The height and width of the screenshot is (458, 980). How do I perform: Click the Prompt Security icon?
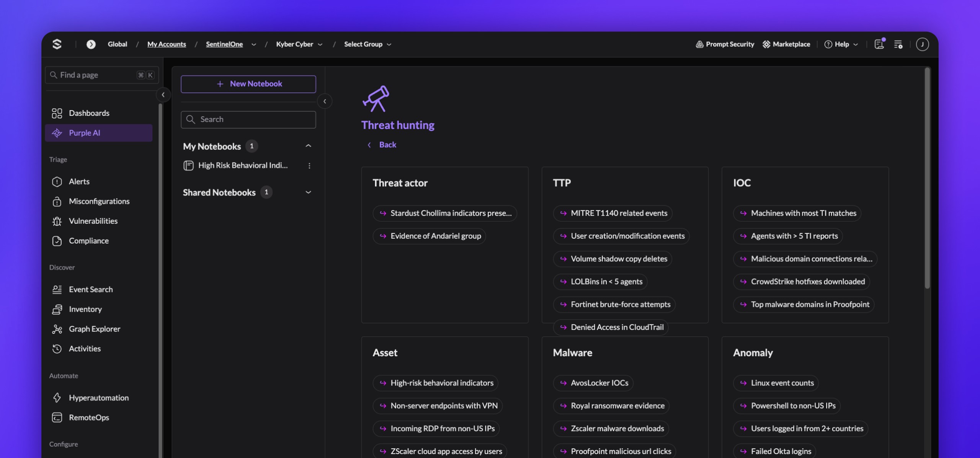click(x=700, y=44)
